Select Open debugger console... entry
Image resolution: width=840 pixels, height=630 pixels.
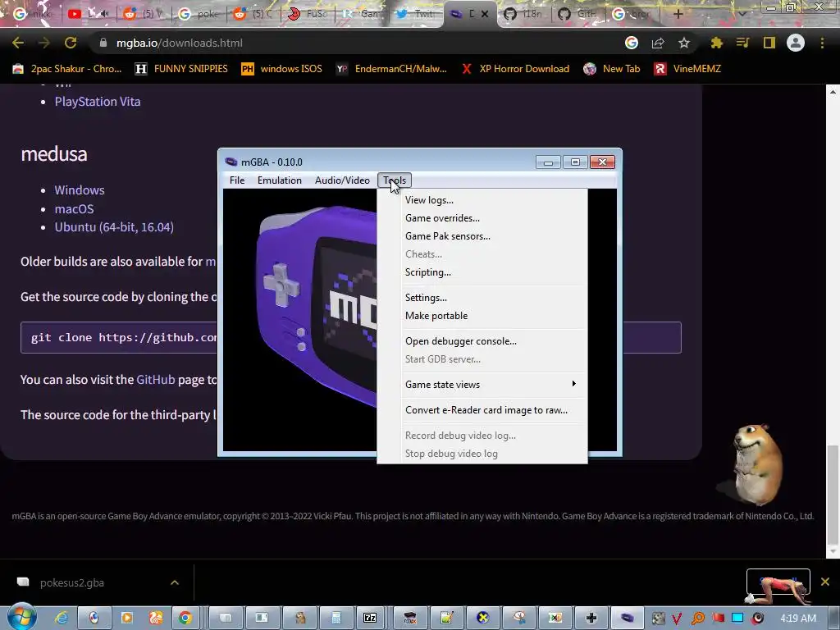[x=482, y=341]
